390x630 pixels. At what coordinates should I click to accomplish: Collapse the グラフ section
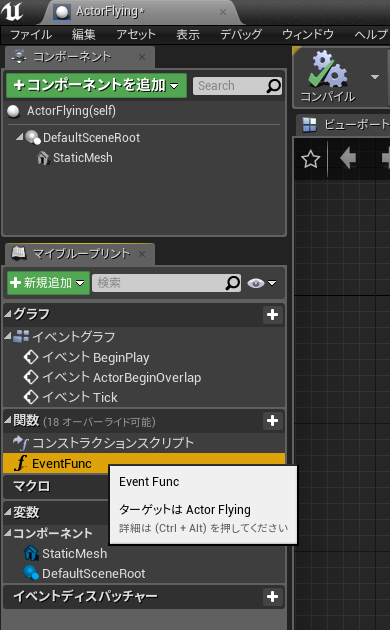coord(8,314)
